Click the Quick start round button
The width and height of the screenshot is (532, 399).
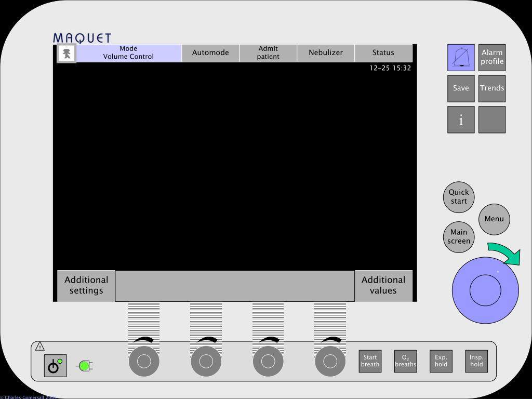coord(459,197)
